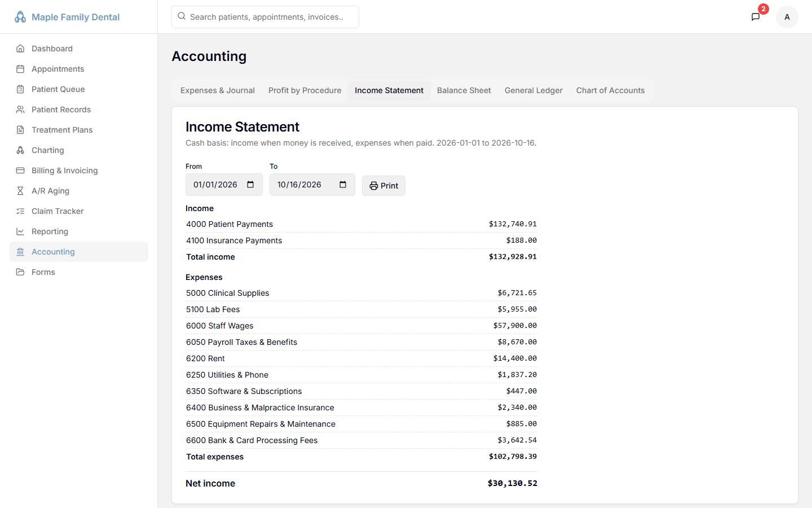Click the 6600 Bank & Card Processing Fees label
This screenshot has height=508, width=812.
[252, 440]
